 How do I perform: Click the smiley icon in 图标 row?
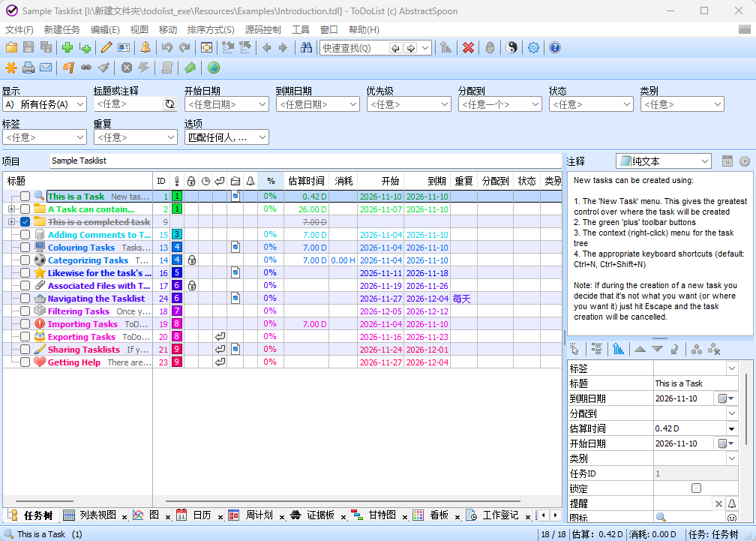click(x=732, y=518)
